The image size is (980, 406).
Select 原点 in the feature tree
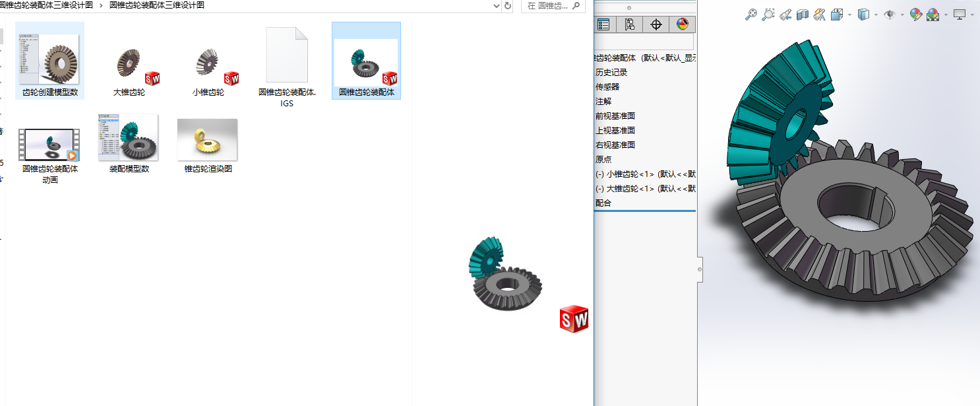pyautogui.click(x=603, y=160)
